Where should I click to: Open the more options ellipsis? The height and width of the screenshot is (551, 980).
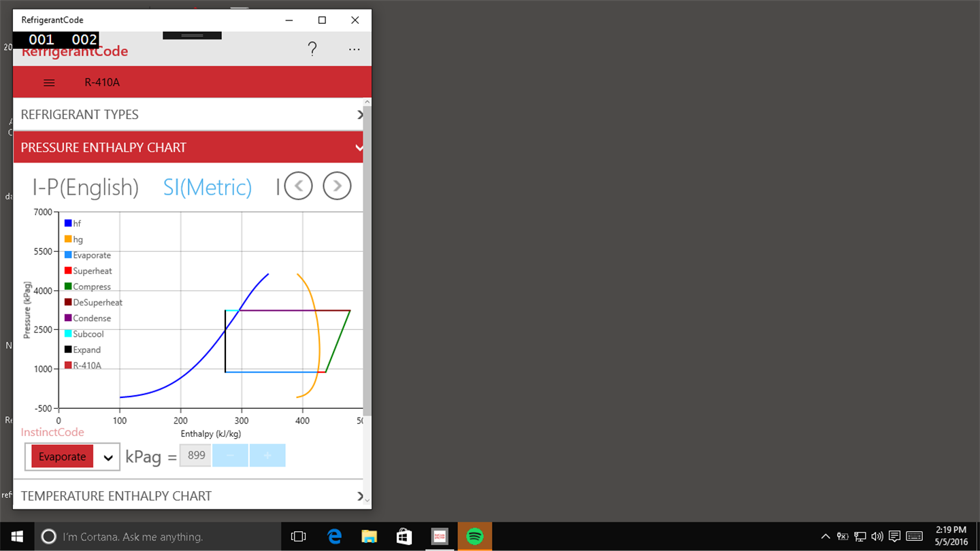(354, 49)
